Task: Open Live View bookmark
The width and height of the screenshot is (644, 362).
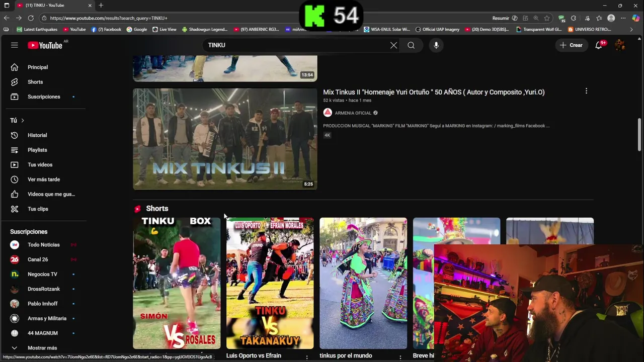Action: (x=165, y=30)
